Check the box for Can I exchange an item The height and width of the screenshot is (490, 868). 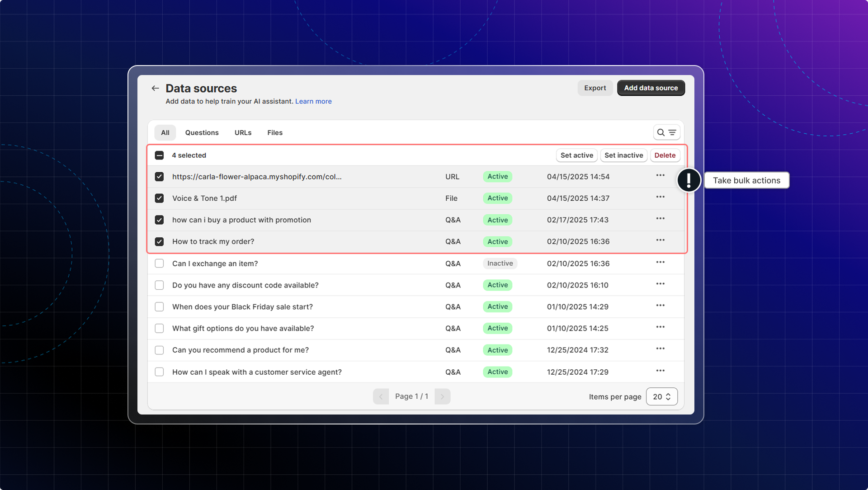pos(159,264)
